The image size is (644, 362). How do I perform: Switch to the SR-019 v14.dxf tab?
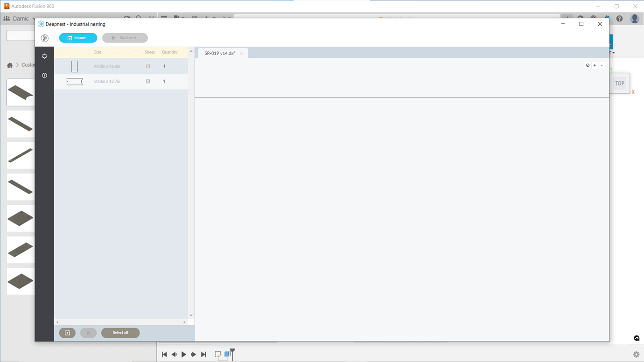pos(218,53)
